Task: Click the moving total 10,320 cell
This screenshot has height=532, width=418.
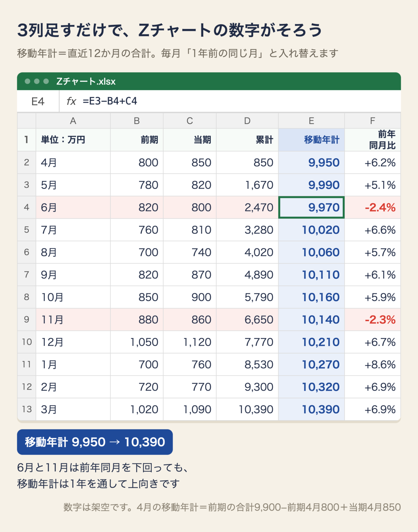Action: point(312,387)
